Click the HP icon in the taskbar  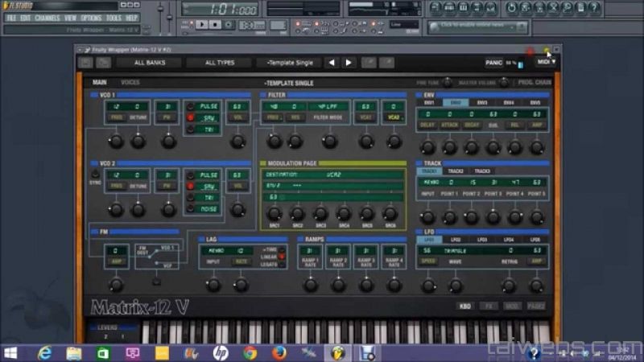click(x=221, y=352)
